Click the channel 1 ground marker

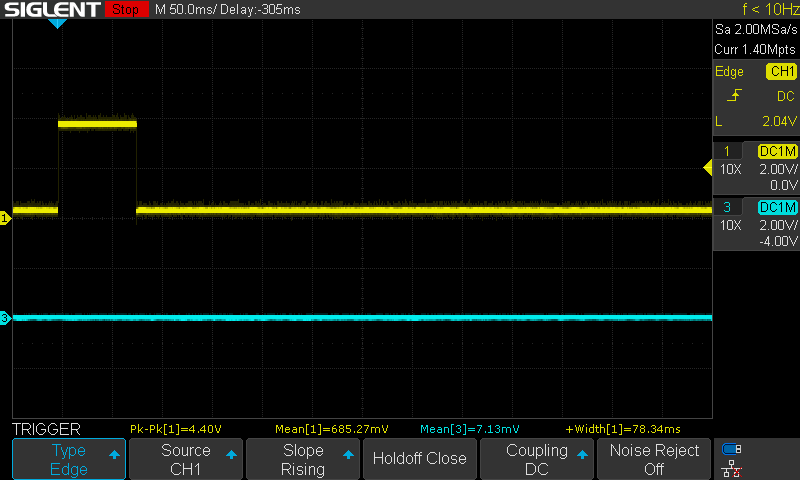(5, 217)
